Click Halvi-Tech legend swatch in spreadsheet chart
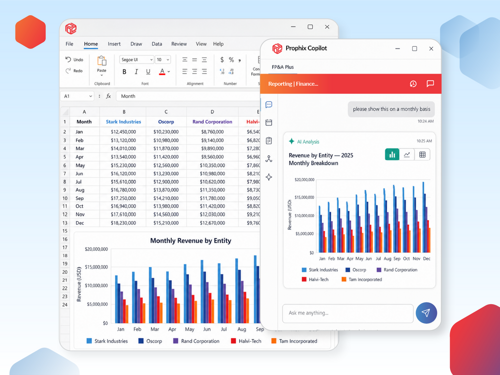Image resolution: width=500 pixels, height=375 pixels. (233, 341)
